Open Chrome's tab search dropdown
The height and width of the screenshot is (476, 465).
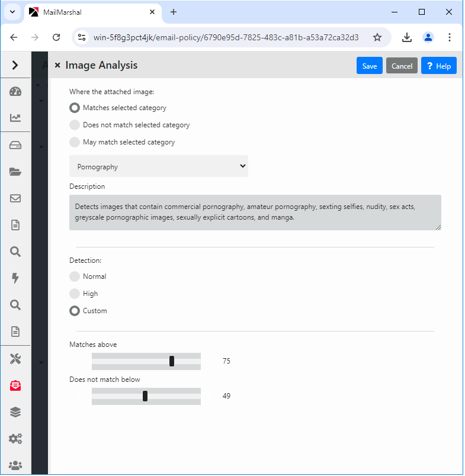(12, 12)
